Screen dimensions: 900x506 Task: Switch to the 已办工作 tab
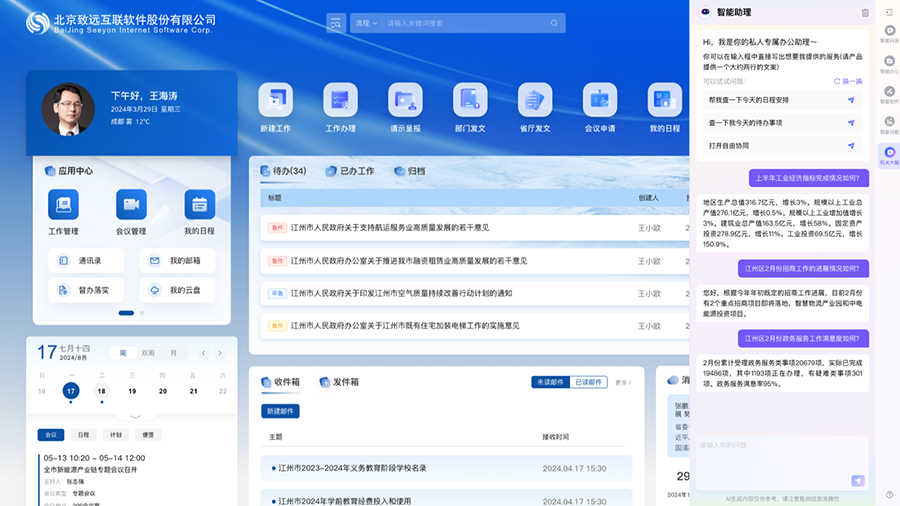(351, 171)
